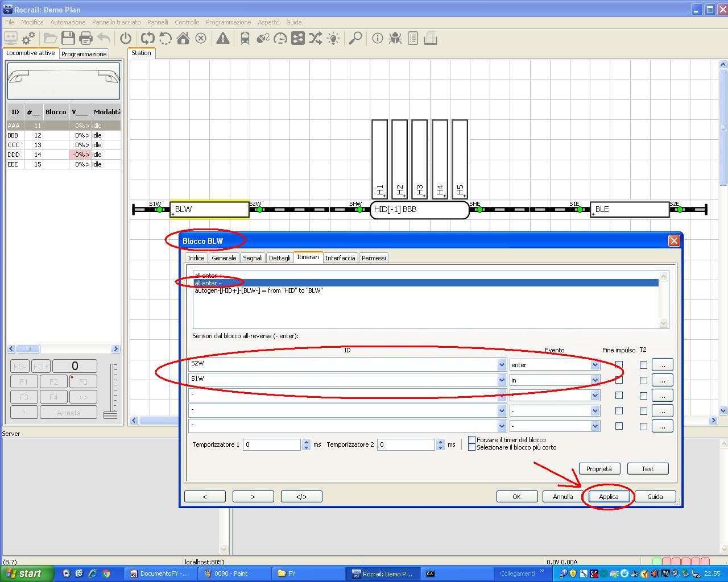The width and height of the screenshot is (728, 582).
Task: Toggle Fine impulso checkbox for S1W
Action: point(619,380)
